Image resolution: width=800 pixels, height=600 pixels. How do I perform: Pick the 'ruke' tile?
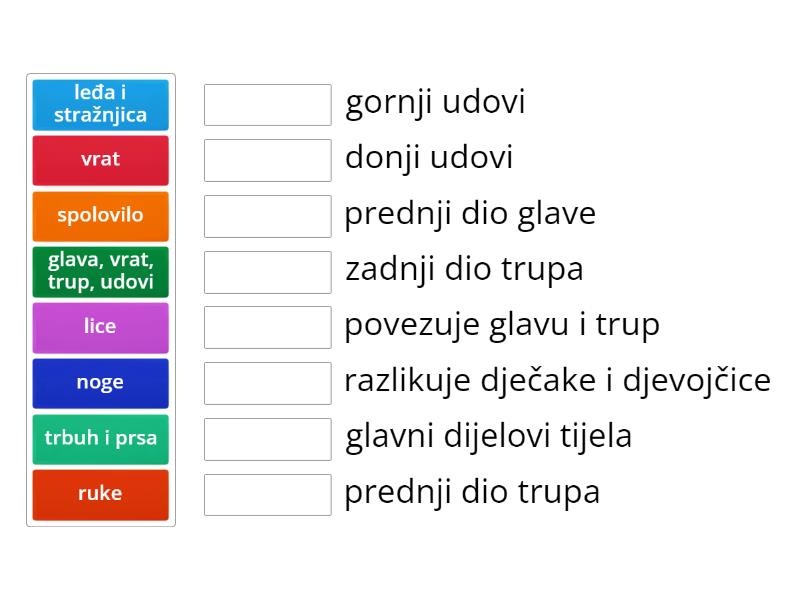point(100,494)
